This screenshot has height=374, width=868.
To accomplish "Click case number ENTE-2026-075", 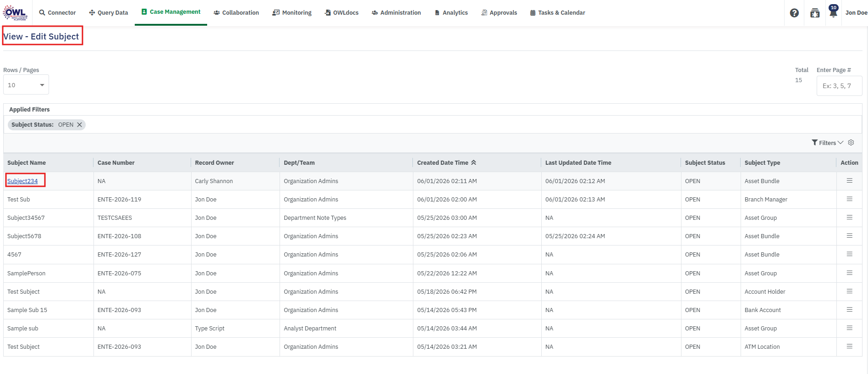I will 119,274.
